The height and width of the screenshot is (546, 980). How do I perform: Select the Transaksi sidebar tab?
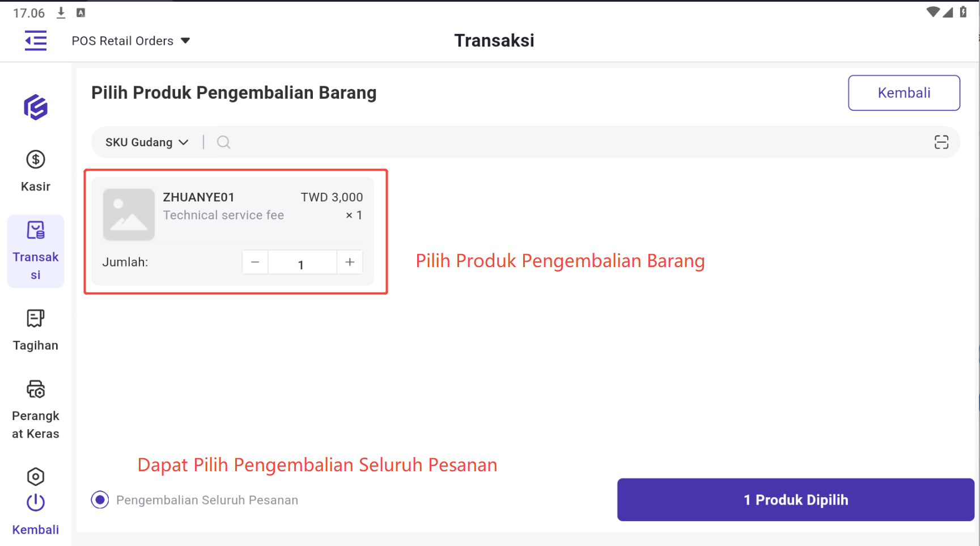(36, 251)
